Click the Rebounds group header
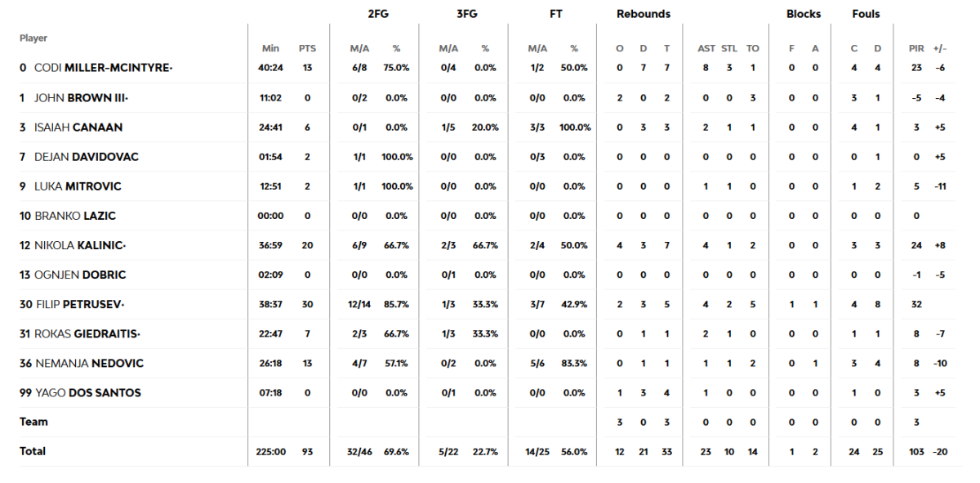The image size is (980, 483). (644, 14)
